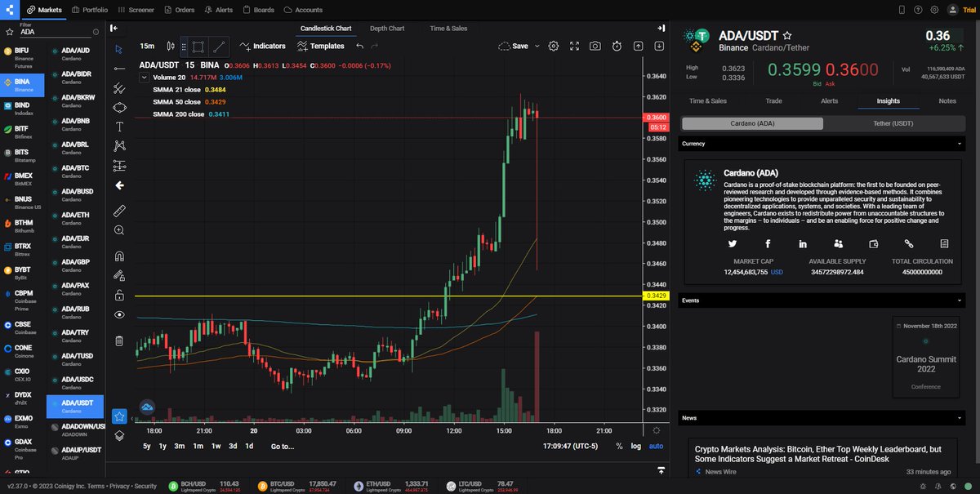Open indicator Templates
Image resolution: width=980 pixels, height=494 pixels.
[320, 47]
